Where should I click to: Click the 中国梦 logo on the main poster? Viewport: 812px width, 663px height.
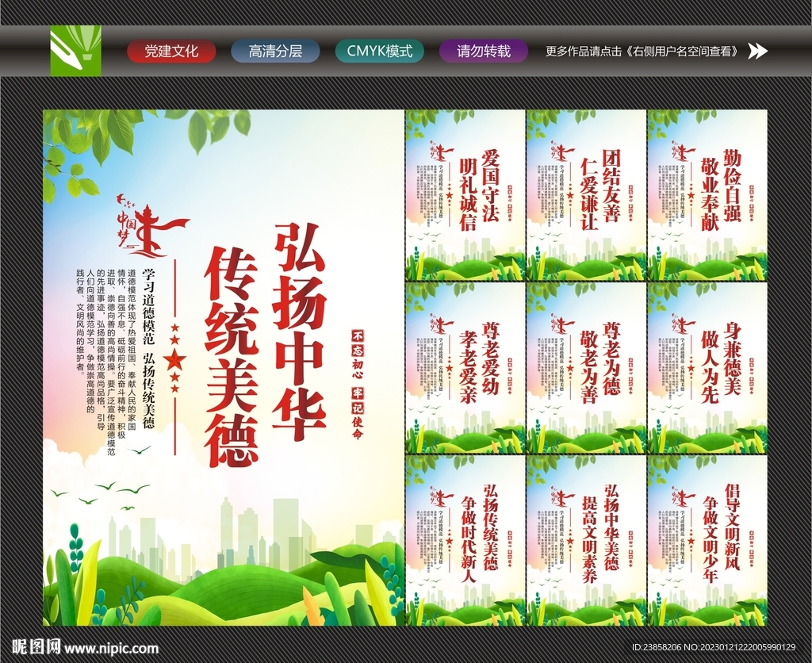(x=152, y=226)
